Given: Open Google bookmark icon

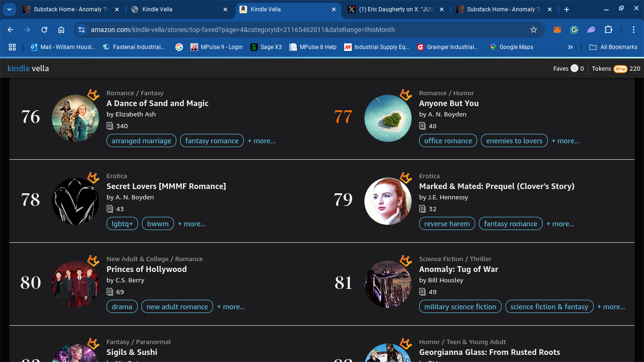Looking at the screenshot, I should (x=179, y=47).
